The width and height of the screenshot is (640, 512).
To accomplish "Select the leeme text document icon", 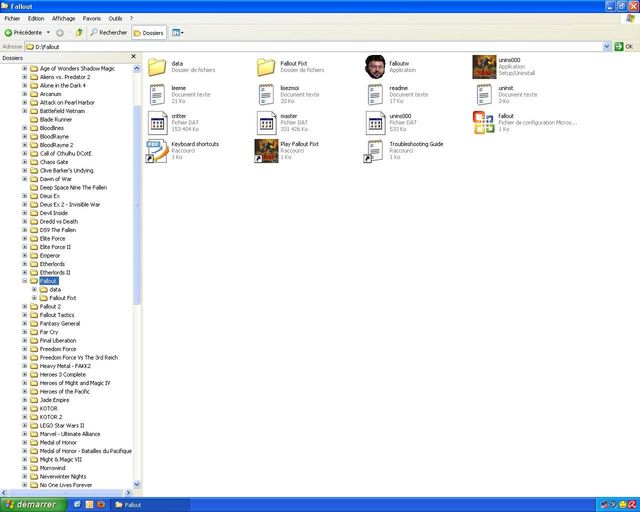I will coord(157,94).
